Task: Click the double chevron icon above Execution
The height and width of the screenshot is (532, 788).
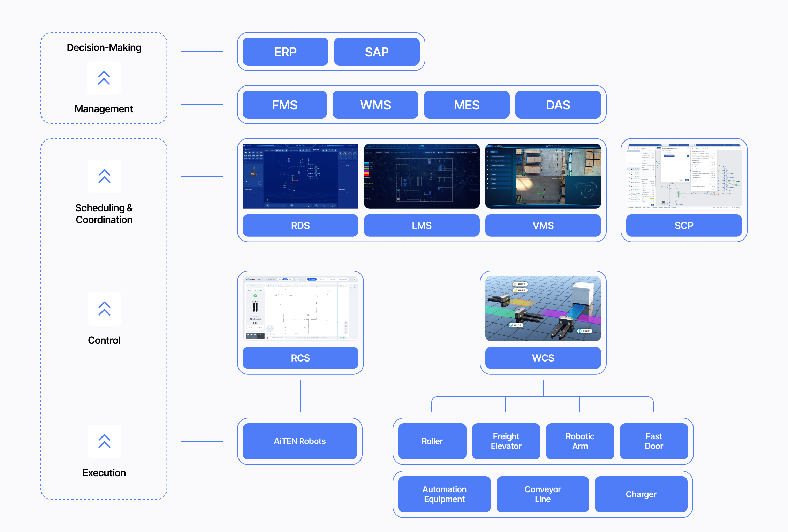Action: click(x=104, y=441)
